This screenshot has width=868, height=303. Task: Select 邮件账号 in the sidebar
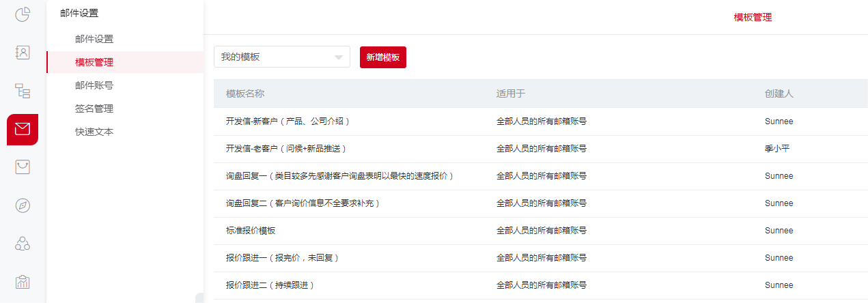pyautogui.click(x=94, y=85)
